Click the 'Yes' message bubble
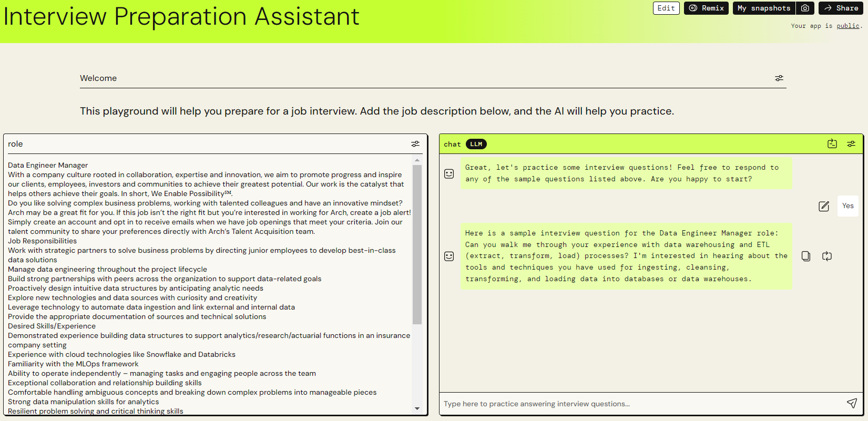The image size is (868, 421). 848,206
